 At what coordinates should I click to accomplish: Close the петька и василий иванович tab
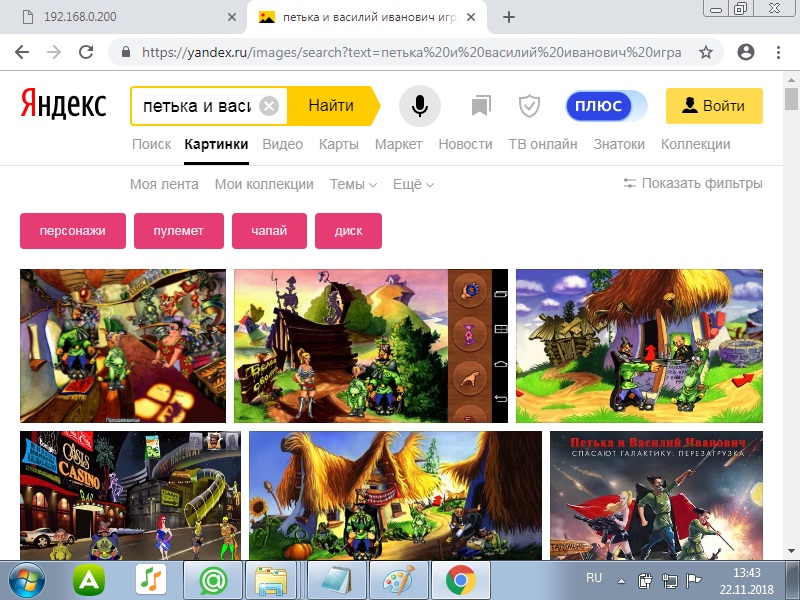(x=471, y=17)
